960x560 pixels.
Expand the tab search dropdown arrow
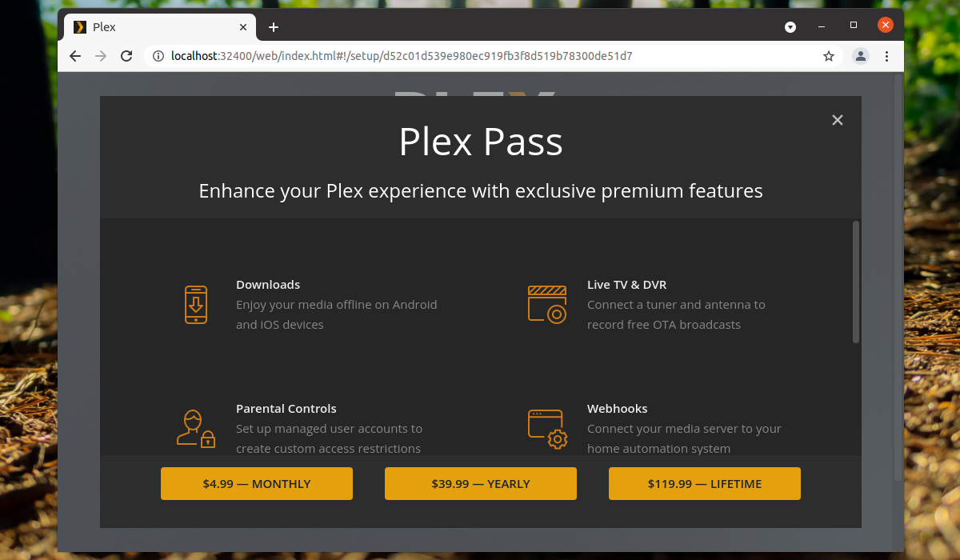pos(790,27)
